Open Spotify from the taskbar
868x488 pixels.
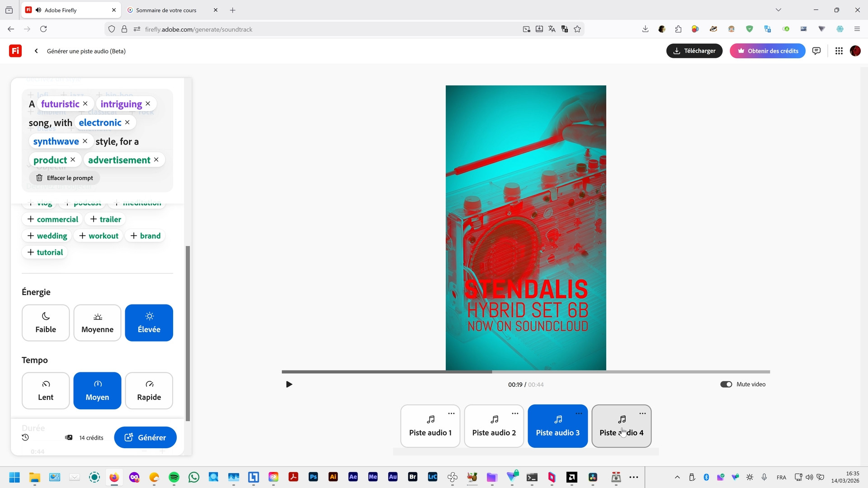click(174, 477)
